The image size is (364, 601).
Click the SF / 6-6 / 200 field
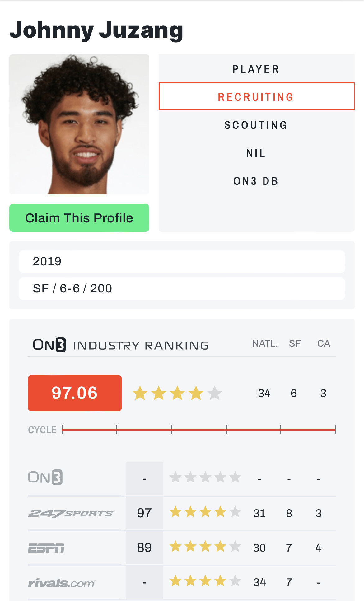click(x=182, y=289)
